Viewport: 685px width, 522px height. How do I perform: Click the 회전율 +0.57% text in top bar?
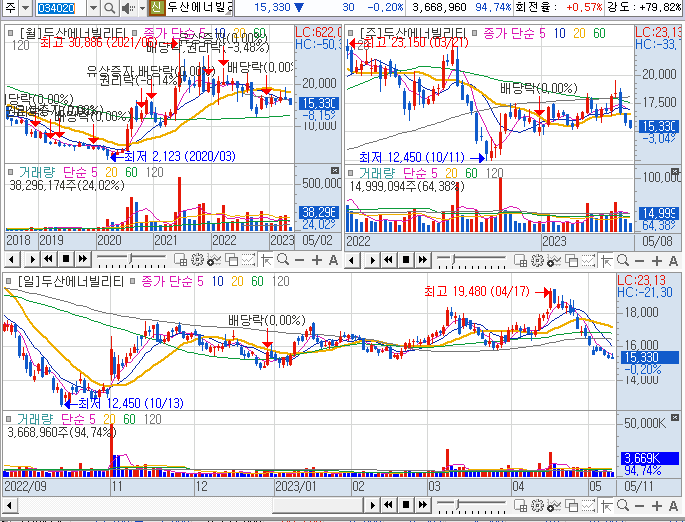tap(559, 7)
